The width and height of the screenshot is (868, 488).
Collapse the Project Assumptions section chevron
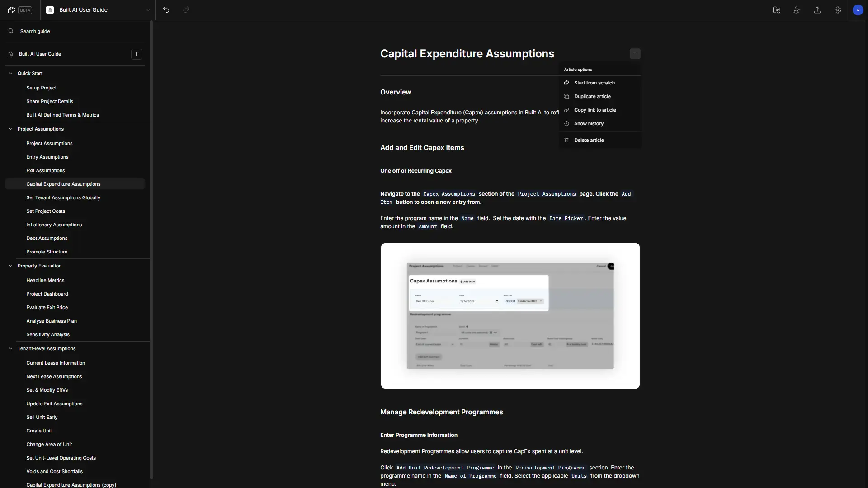click(x=11, y=129)
